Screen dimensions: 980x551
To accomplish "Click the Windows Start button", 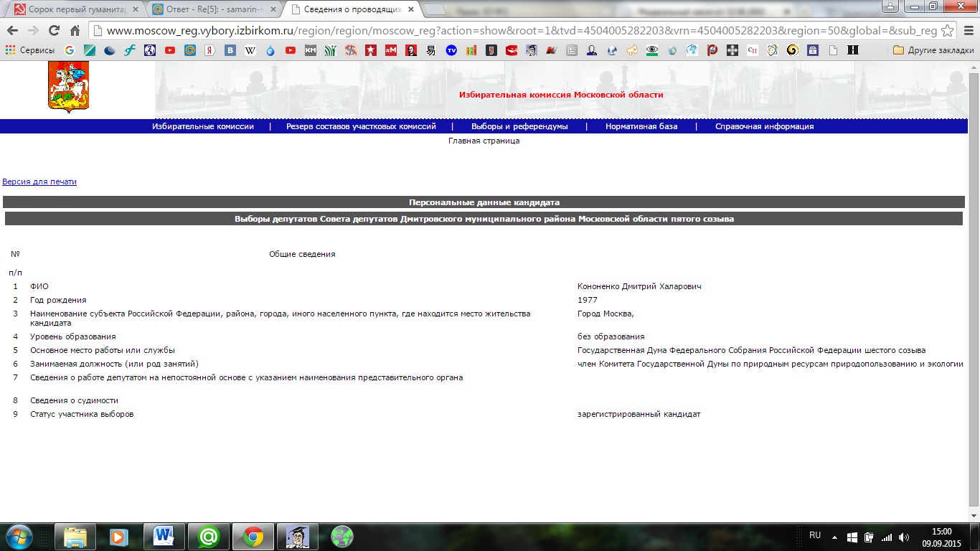I will coord(19,537).
